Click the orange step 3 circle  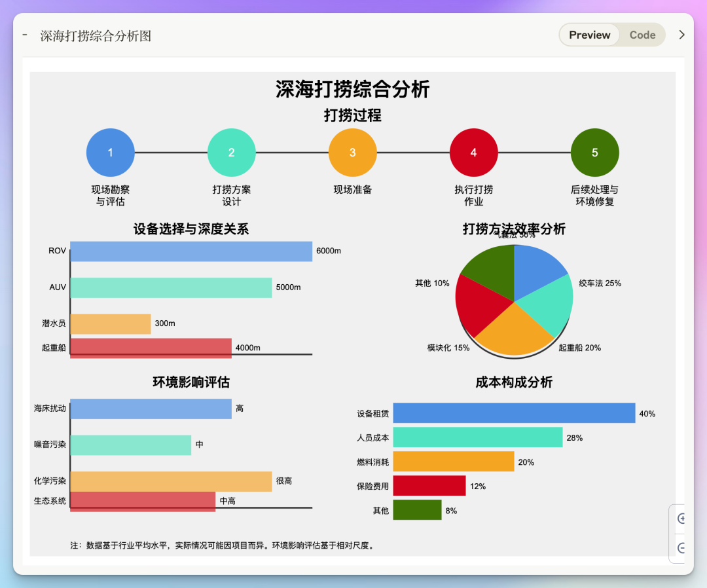[x=352, y=153]
